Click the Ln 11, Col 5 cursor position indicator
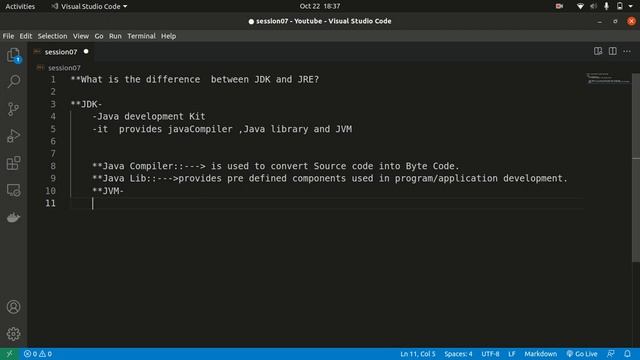640x360 pixels. tap(418, 354)
